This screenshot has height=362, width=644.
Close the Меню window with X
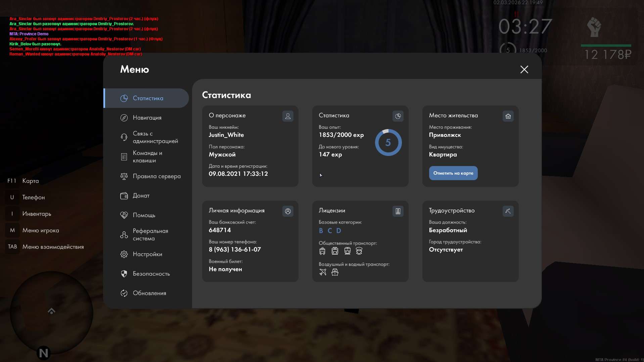pyautogui.click(x=524, y=70)
